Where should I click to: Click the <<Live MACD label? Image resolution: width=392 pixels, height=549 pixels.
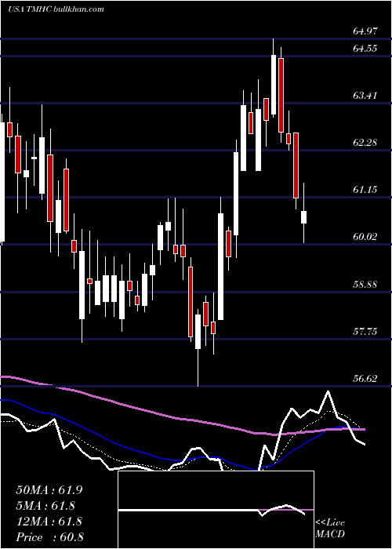click(330, 529)
